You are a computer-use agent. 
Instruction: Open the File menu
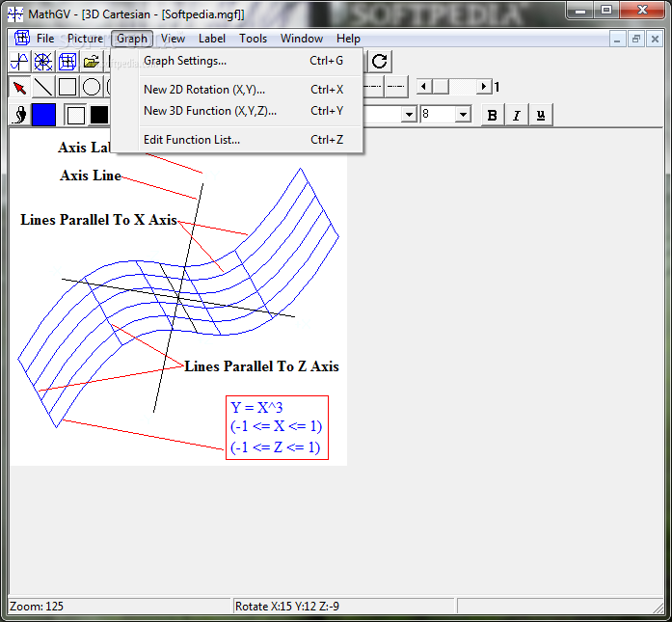coord(45,39)
